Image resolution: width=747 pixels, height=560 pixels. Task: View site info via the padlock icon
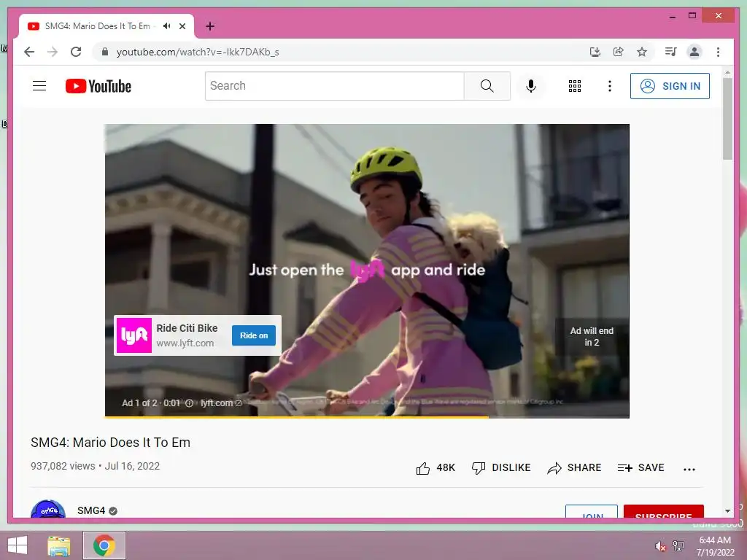click(105, 52)
